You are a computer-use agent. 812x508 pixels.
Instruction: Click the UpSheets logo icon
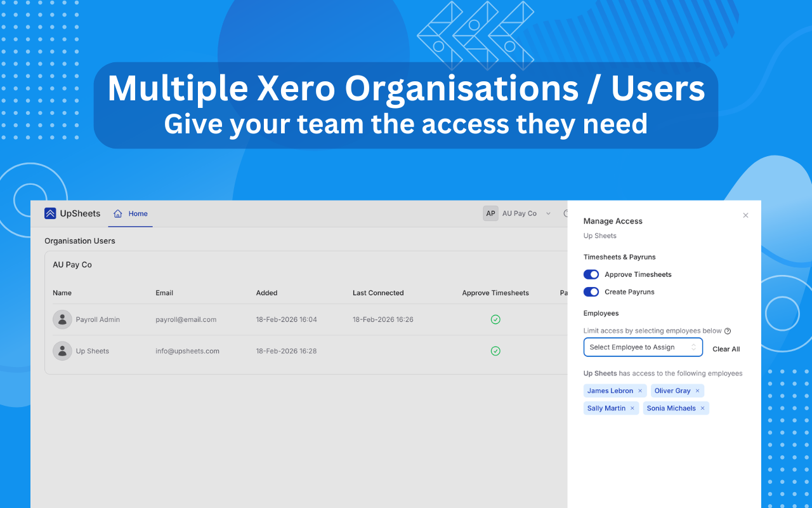click(x=50, y=213)
